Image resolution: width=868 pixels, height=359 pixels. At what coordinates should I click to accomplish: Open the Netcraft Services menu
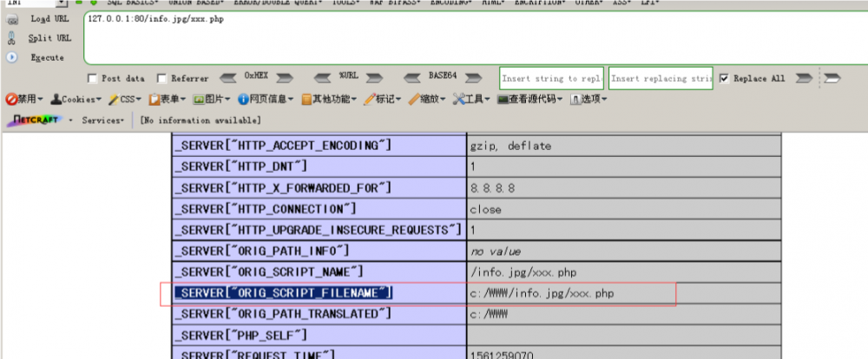[103, 120]
